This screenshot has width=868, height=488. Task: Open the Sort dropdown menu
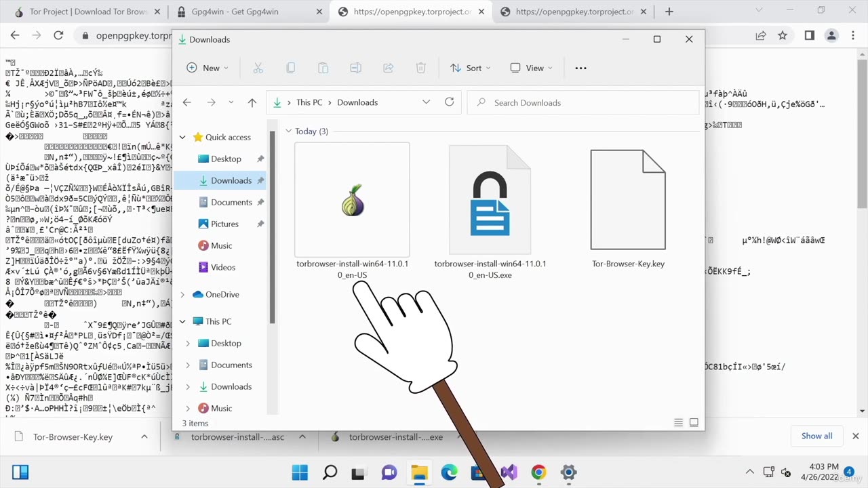click(470, 68)
